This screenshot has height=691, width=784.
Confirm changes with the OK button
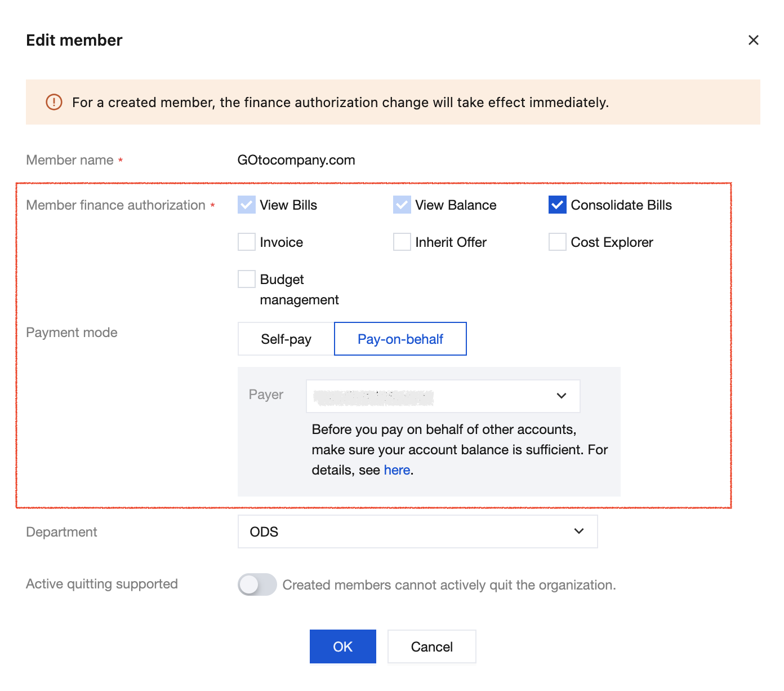pos(342,646)
